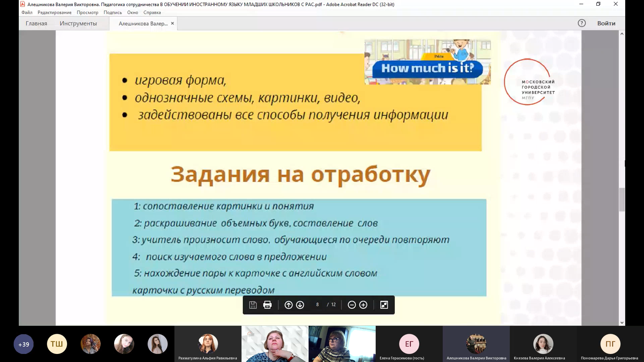Image resolution: width=644 pixels, height=362 pixels.
Task: Print the document via printer icon
Action: pos(267,305)
